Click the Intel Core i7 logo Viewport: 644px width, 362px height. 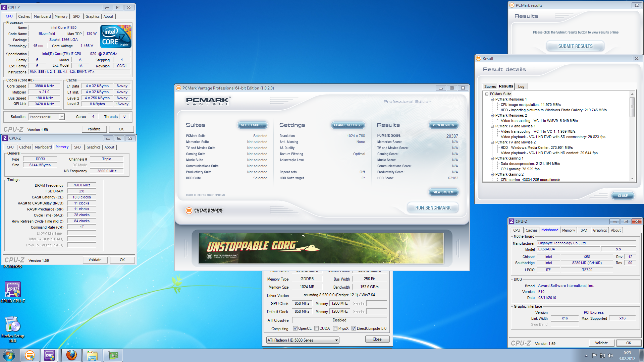click(116, 37)
